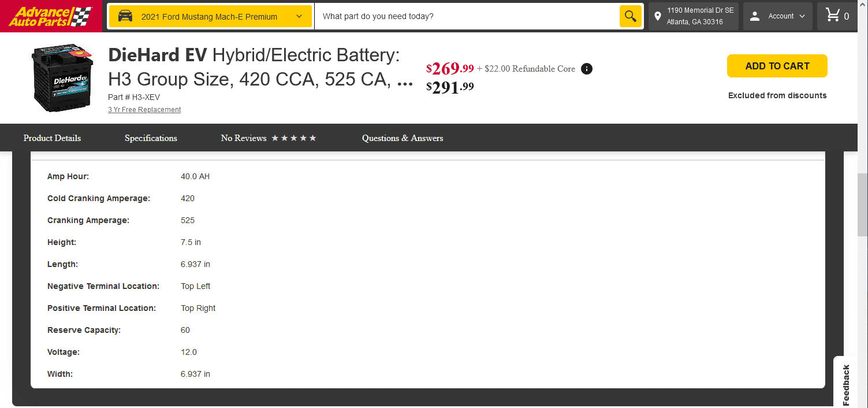Open the Questions & Answers tab

tap(403, 138)
